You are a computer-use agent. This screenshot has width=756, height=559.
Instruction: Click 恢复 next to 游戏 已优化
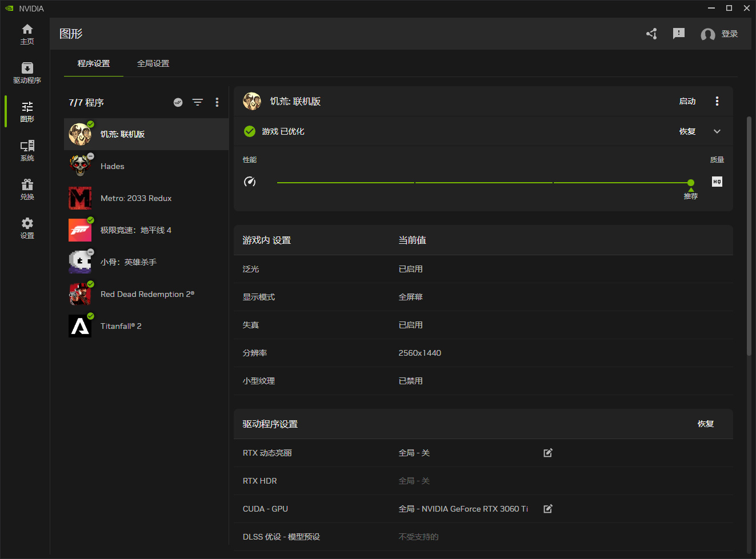687,131
